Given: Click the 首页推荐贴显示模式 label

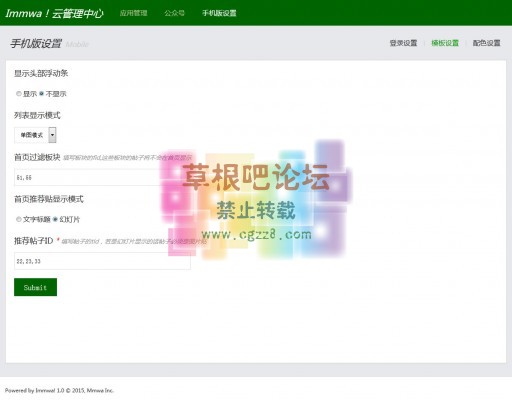Looking at the screenshot, I should point(49,199).
